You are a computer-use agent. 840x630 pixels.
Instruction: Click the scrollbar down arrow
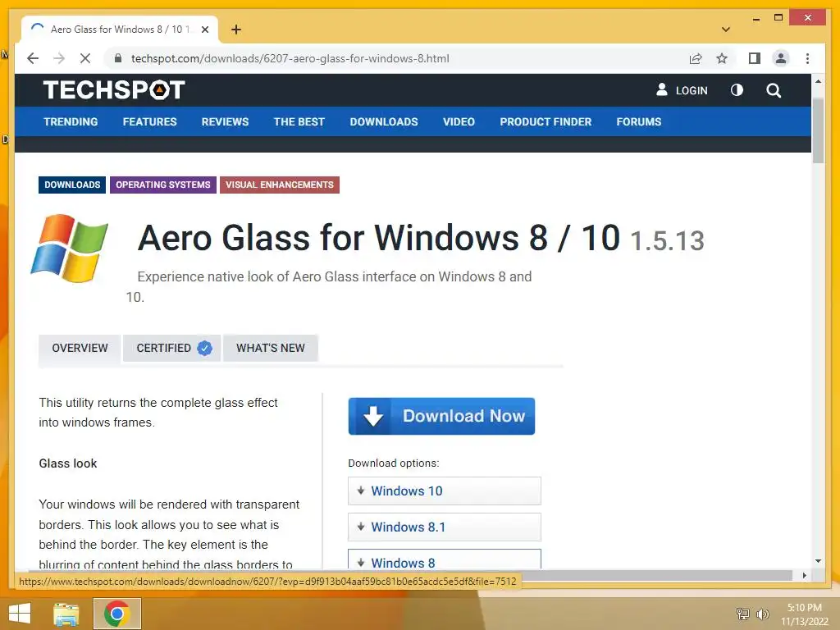(x=818, y=561)
